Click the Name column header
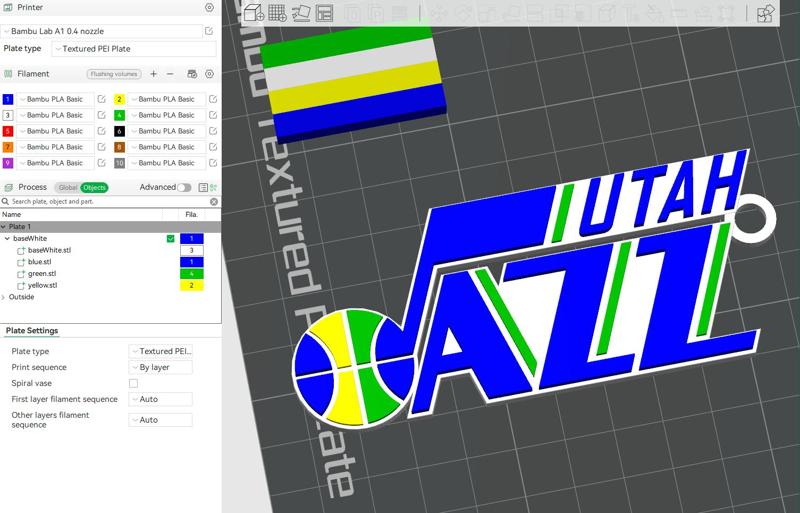This screenshot has width=800, height=513. [11, 214]
